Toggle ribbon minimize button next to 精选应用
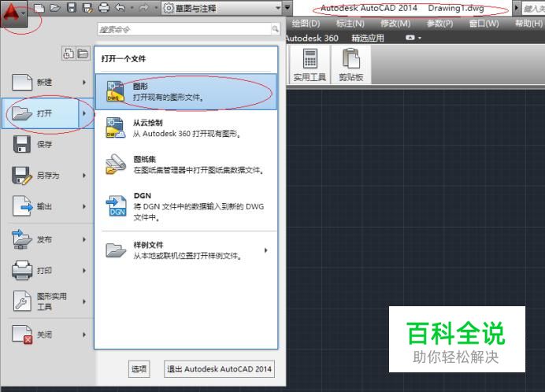545x392 pixels. point(410,38)
